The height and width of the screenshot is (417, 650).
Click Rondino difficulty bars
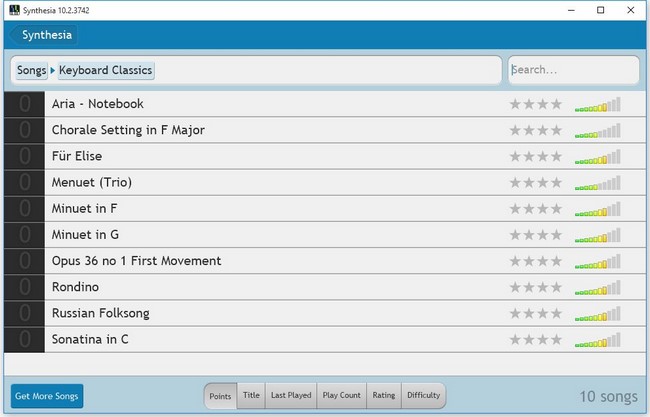598,287
